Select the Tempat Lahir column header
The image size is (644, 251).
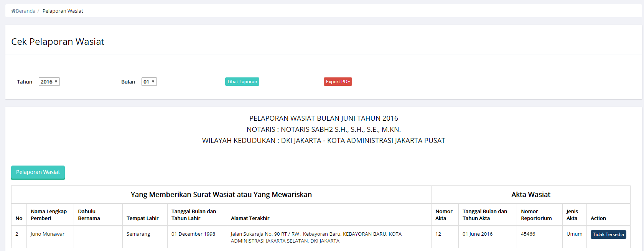pyautogui.click(x=142, y=218)
